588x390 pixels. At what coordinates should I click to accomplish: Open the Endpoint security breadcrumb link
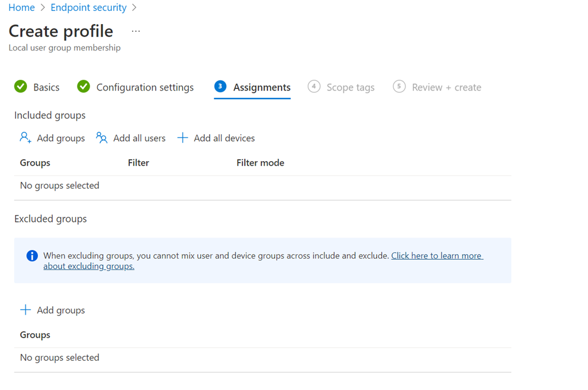click(x=88, y=7)
